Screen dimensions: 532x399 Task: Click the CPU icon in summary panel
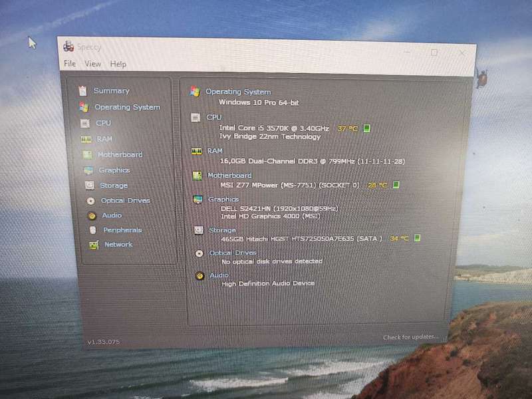coord(196,118)
